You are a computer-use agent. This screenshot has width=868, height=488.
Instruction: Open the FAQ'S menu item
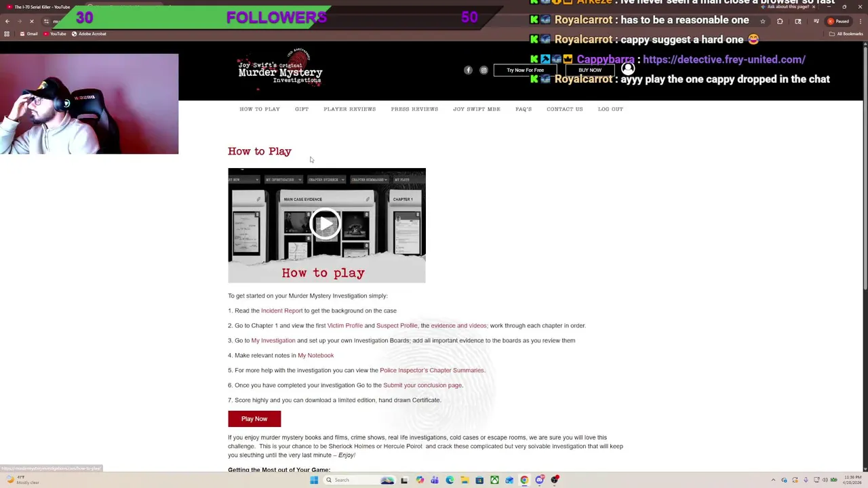click(524, 109)
